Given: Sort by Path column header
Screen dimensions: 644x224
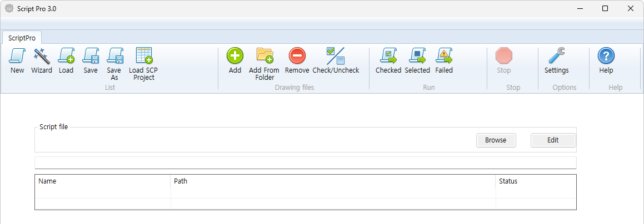Looking at the screenshot, I should 333,181.
